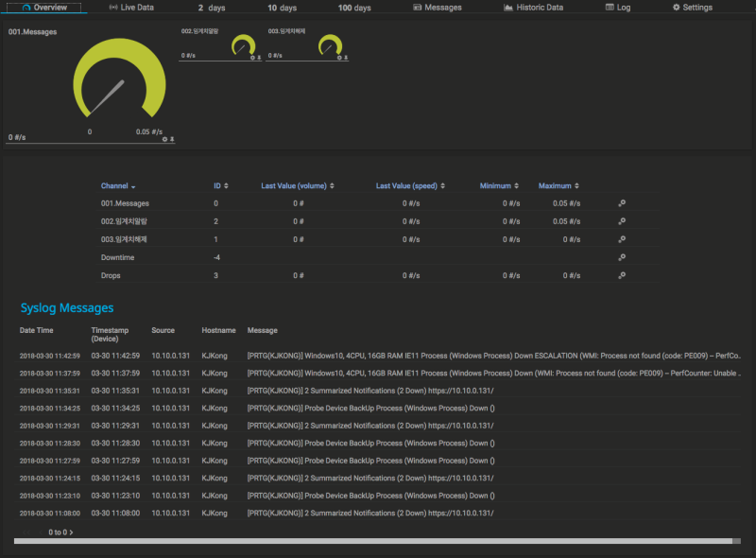Go to the Settings tab

tap(692, 8)
